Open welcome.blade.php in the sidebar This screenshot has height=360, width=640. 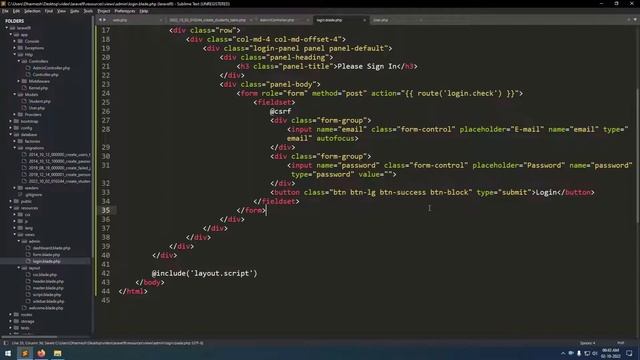(x=46, y=308)
